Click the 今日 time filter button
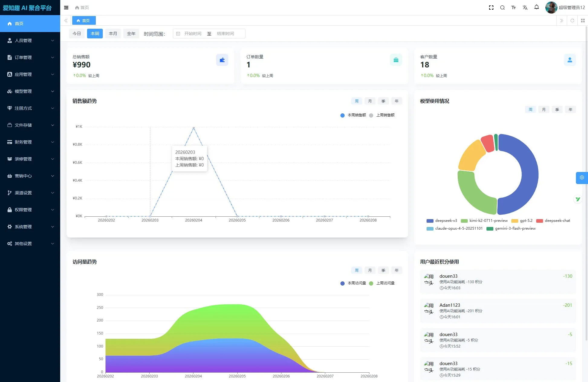 tap(77, 34)
